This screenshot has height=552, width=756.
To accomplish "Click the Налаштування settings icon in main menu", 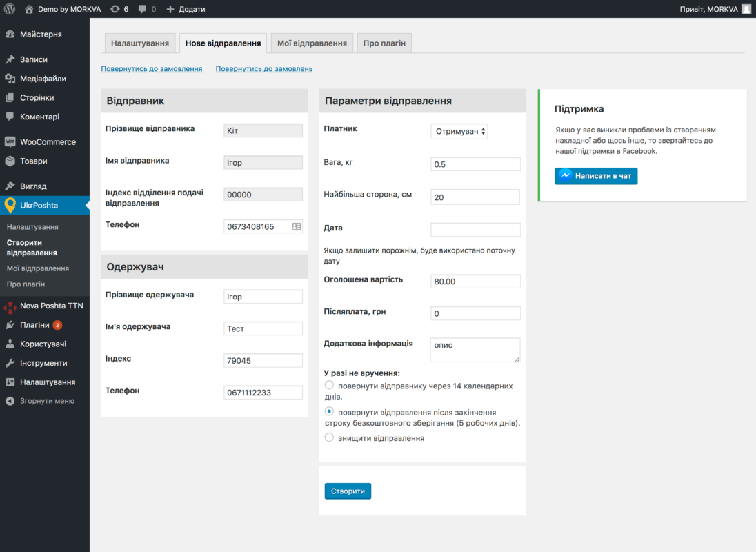I will pos(10,382).
